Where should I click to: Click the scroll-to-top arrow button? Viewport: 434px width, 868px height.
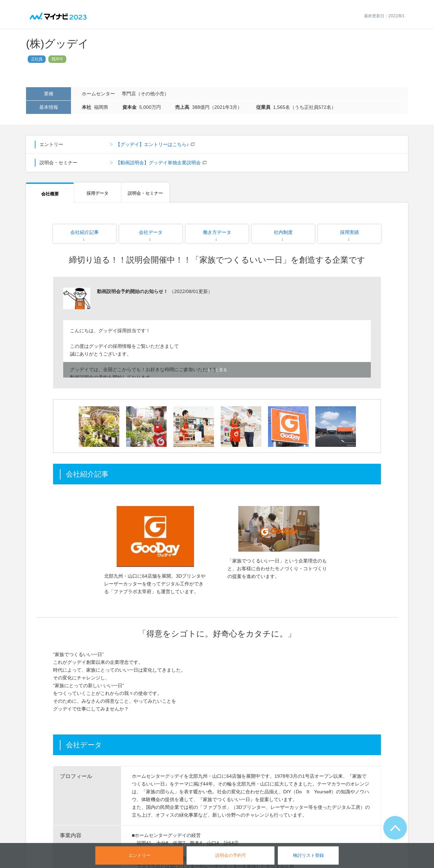[395, 827]
